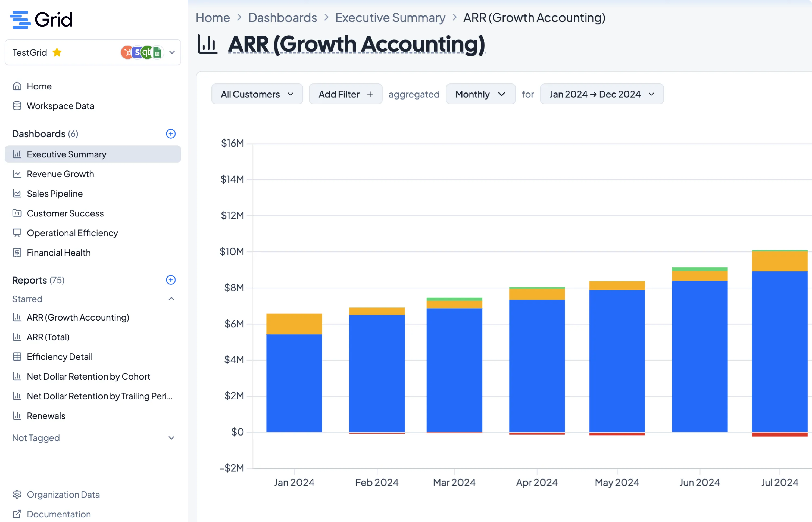Click the orange segment of Jan 2024 bar

294,324
